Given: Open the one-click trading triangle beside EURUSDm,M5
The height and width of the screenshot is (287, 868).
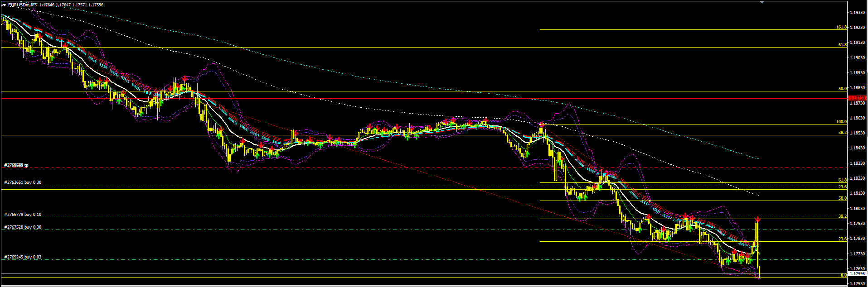Looking at the screenshot, I should tap(4, 5).
